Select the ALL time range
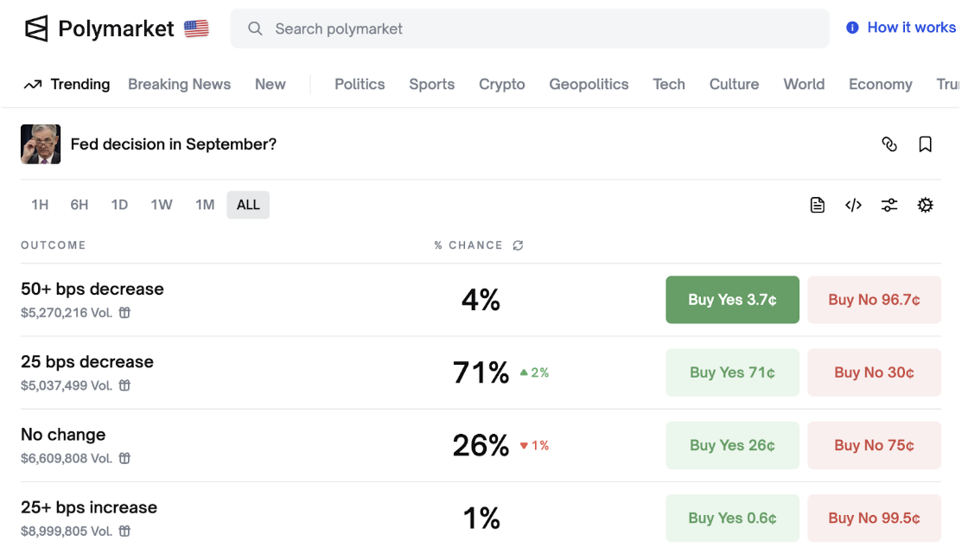Image resolution: width=968 pixels, height=560 pixels. pyautogui.click(x=248, y=205)
